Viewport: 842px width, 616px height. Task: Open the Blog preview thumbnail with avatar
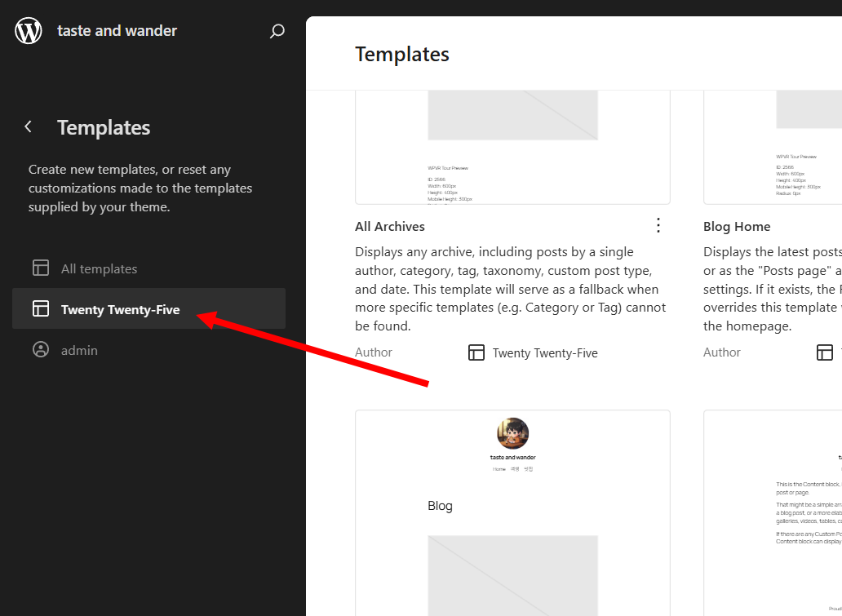click(513, 513)
